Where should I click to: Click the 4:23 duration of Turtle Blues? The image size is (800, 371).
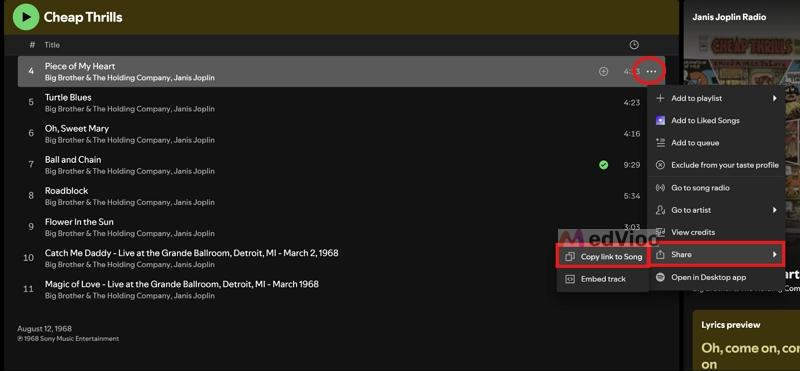coord(632,103)
